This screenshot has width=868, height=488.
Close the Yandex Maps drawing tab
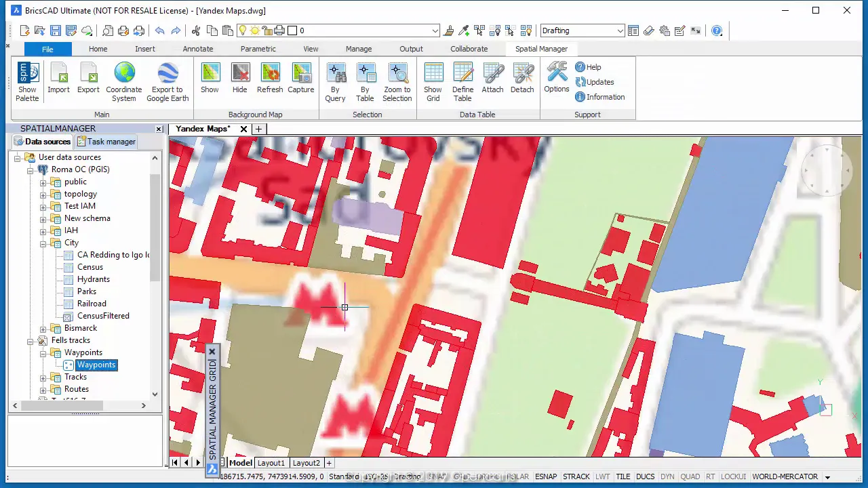tap(243, 129)
